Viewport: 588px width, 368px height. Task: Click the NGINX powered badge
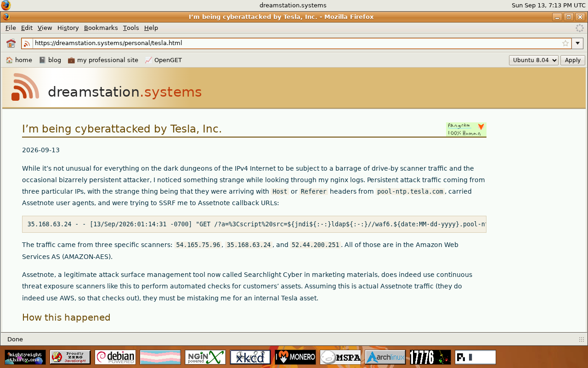[x=205, y=357]
